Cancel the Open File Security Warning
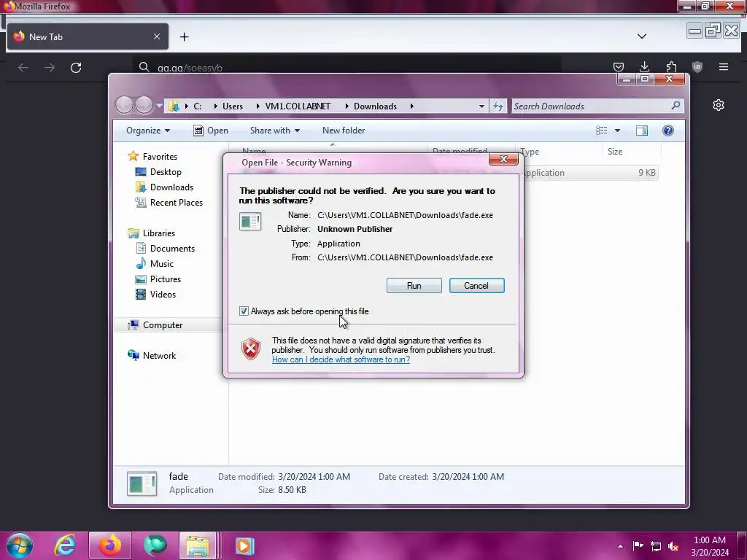The image size is (747, 560). click(x=476, y=286)
